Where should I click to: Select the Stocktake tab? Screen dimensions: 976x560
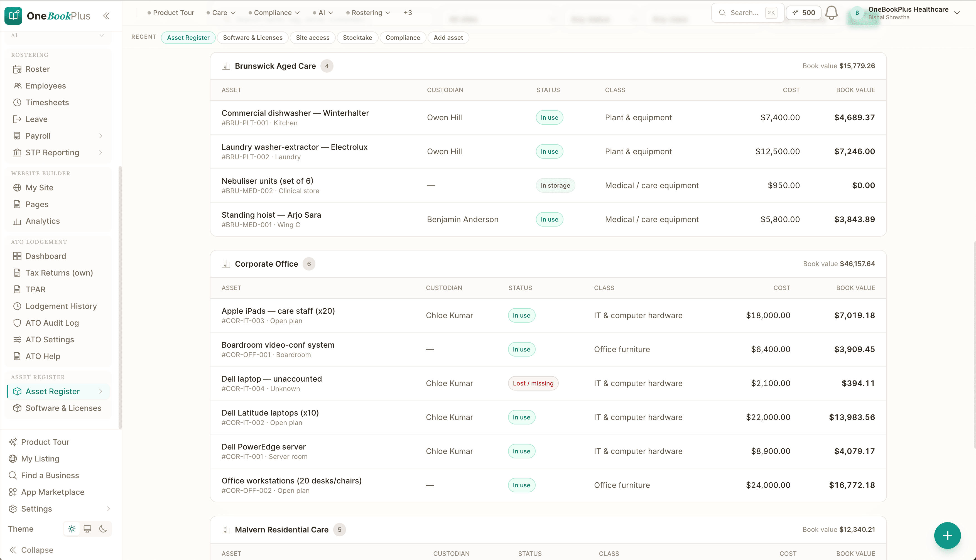pos(357,38)
